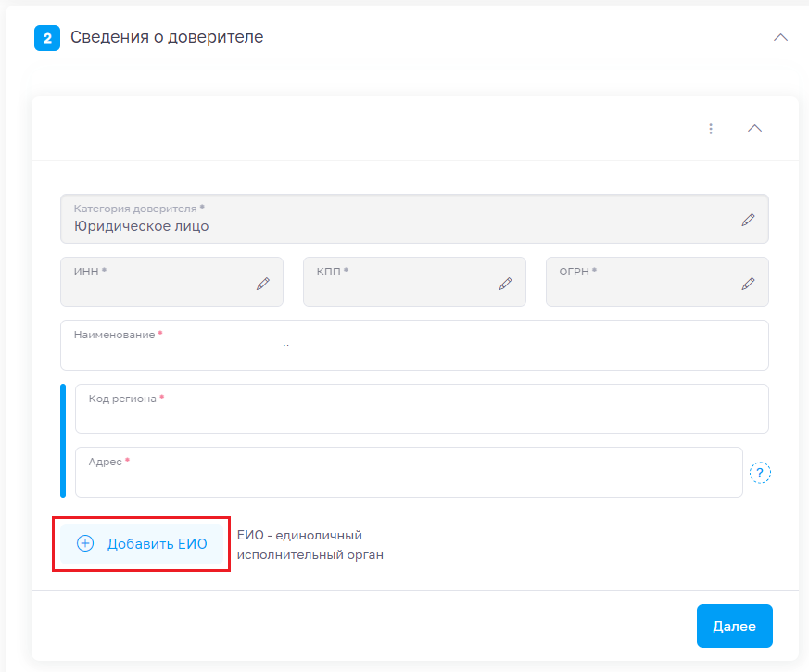The image size is (809, 672).
Task: Click the edit pencil in the ИНН field
Action: click(x=262, y=284)
